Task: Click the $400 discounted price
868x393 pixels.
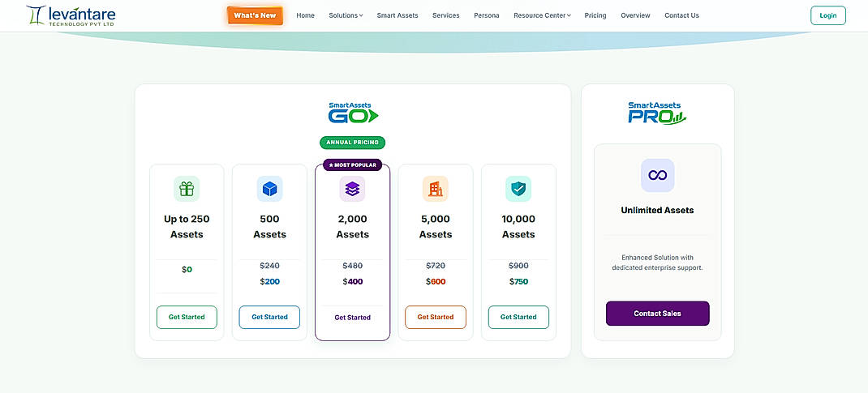Action: [353, 281]
